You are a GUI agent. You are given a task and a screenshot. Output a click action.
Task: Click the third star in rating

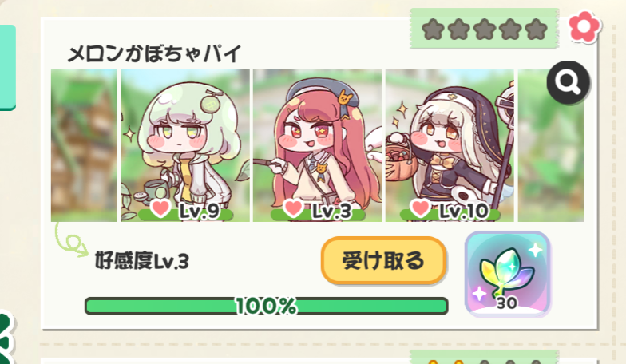click(485, 30)
